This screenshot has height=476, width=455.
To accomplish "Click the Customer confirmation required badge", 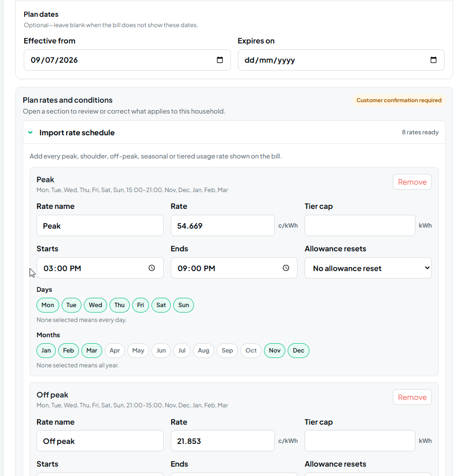I will [x=399, y=100].
